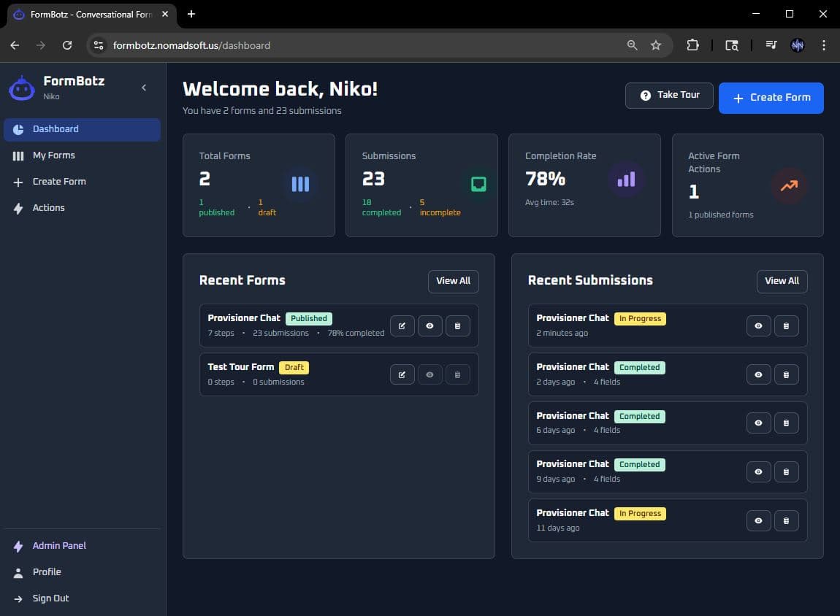The width and height of the screenshot is (840, 616).
Task: Delete the submission from 2 minutes ago
Action: (x=786, y=326)
